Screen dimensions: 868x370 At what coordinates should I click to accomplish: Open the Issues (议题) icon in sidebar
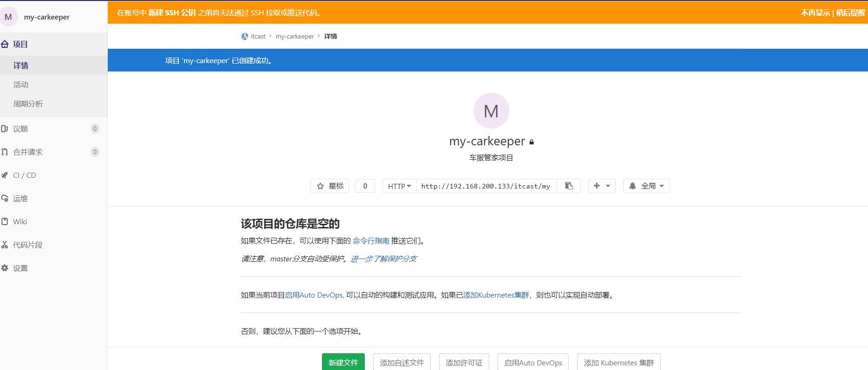coord(5,129)
